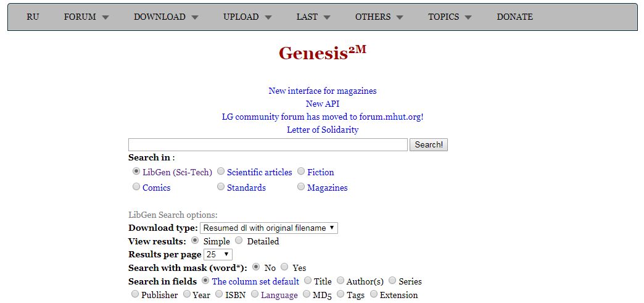
Task: Open the Comics link
Action: click(157, 188)
